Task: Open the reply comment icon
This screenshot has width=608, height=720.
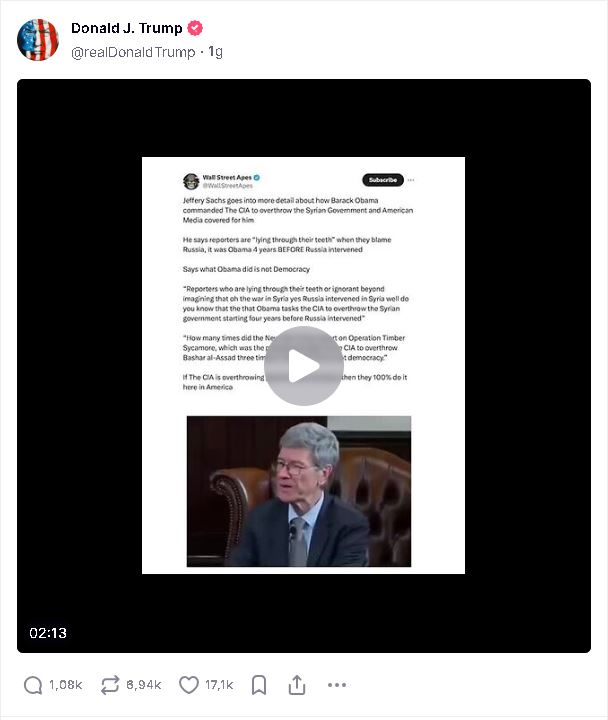Action: click(x=33, y=685)
